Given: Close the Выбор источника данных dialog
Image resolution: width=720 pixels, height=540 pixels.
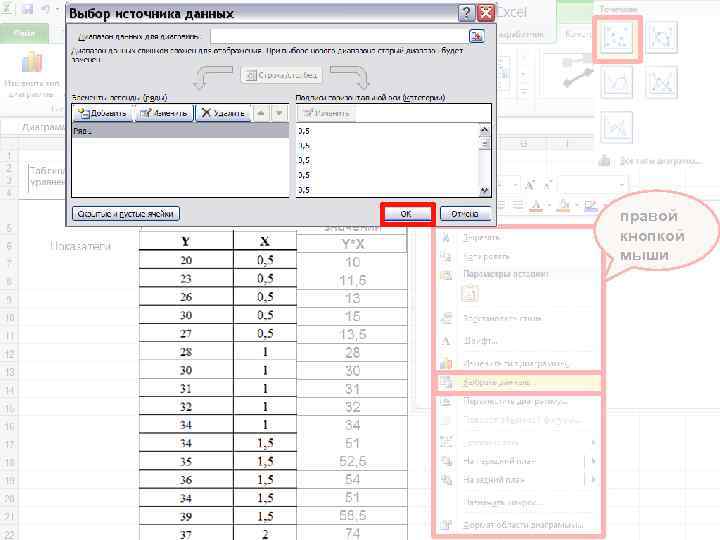Looking at the screenshot, I should [x=486, y=13].
